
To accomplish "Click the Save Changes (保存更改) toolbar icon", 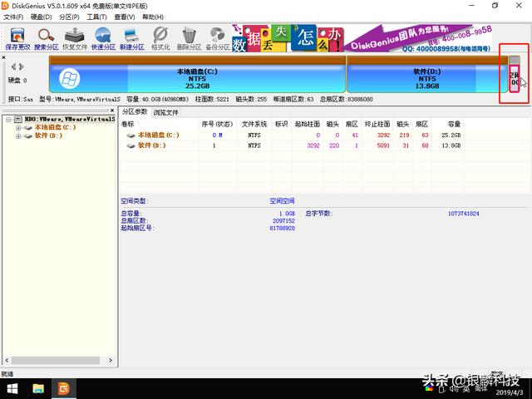I will [x=17, y=39].
